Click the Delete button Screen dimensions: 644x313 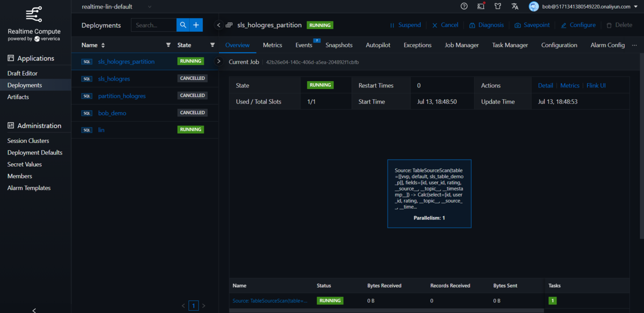point(619,25)
